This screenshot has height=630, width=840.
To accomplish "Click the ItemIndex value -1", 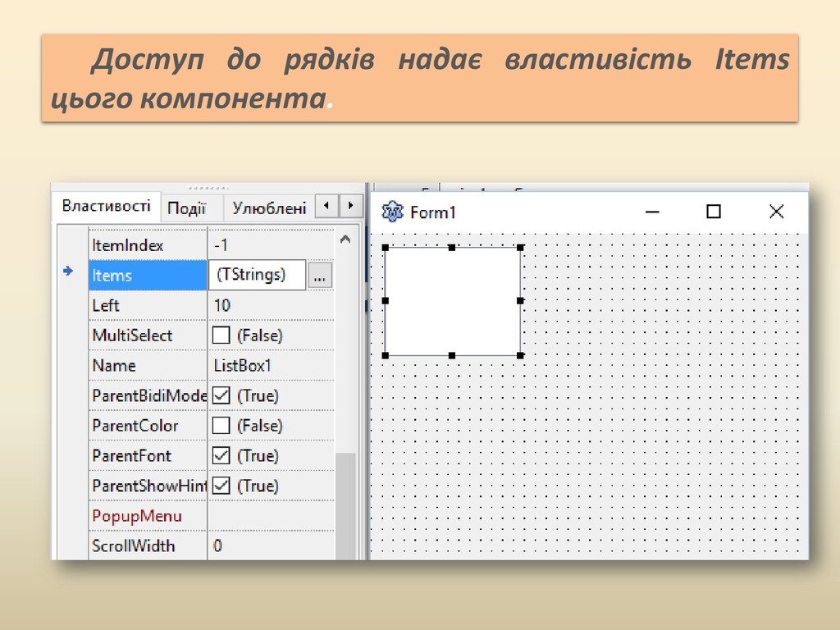I will click(221, 245).
